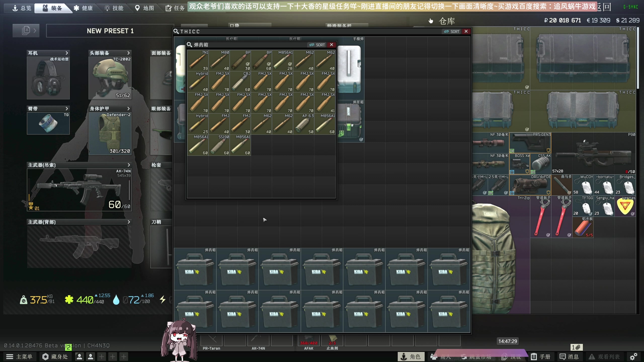Select the Veritas yellow badge item

click(x=625, y=206)
